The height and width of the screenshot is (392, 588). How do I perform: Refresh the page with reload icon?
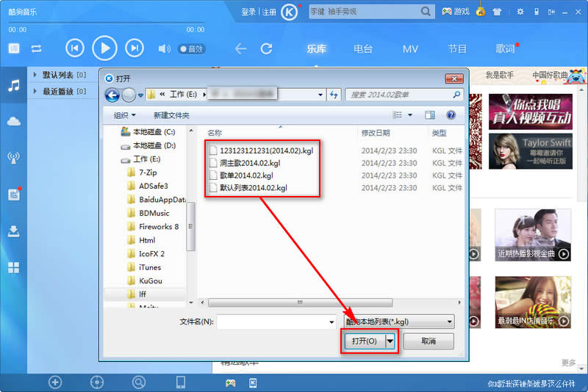[266, 49]
